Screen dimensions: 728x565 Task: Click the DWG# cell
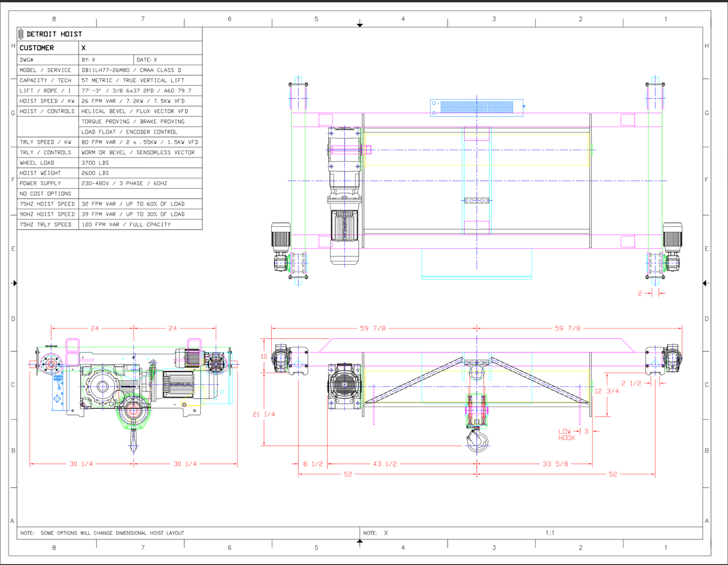pyautogui.click(x=48, y=60)
